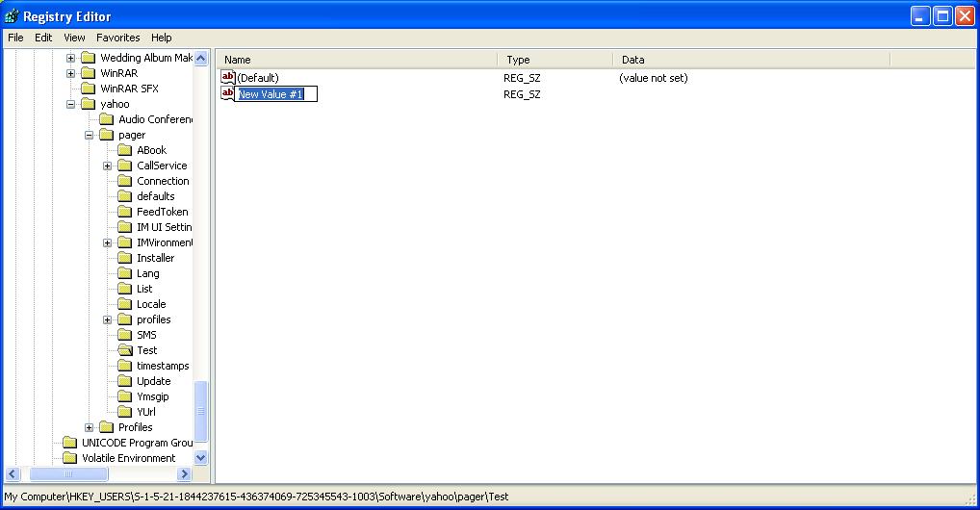Click the tree horizontal scrollbar thumb
The height and width of the screenshot is (510, 980).
[68, 473]
